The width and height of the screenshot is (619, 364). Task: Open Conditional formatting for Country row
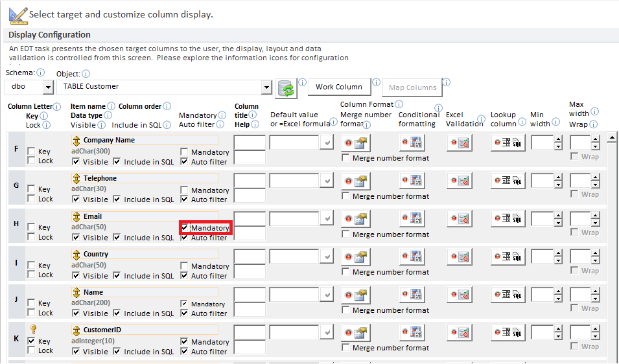412,256
